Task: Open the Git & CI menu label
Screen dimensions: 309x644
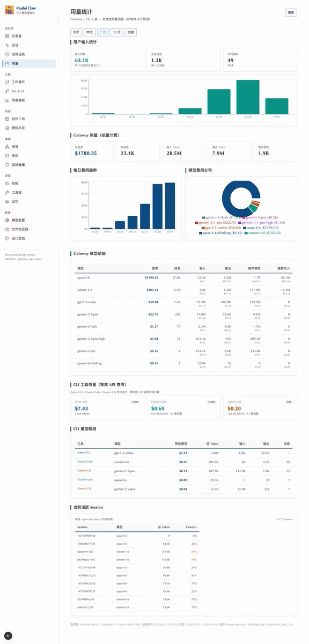Action: (x=18, y=91)
